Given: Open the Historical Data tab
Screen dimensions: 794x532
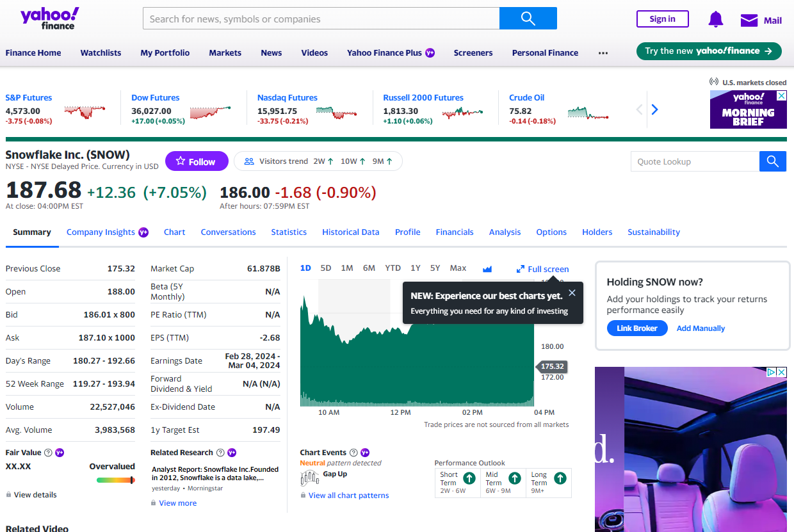Looking at the screenshot, I should tap(351, 232).
